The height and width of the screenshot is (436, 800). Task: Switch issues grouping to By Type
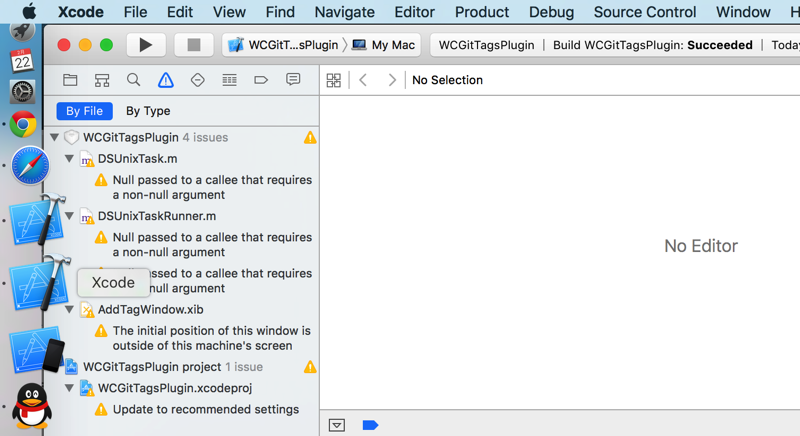(x=148, y=111)
